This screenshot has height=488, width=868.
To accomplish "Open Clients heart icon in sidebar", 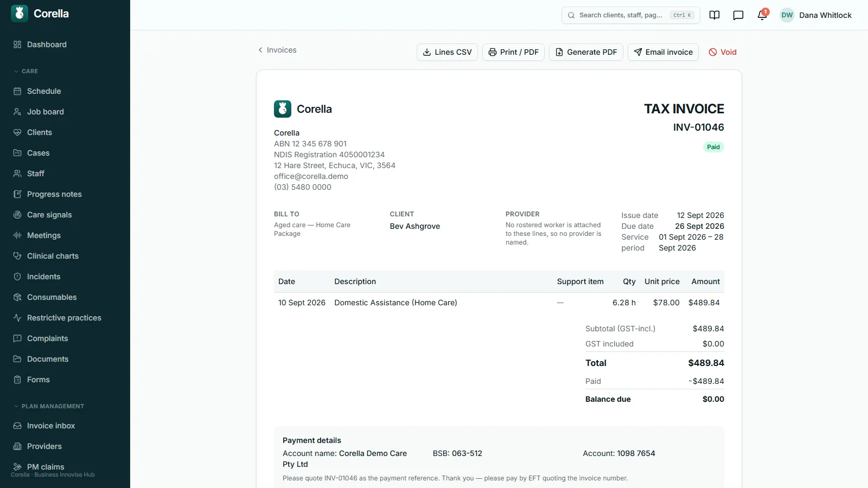I will tap(17, 132).
